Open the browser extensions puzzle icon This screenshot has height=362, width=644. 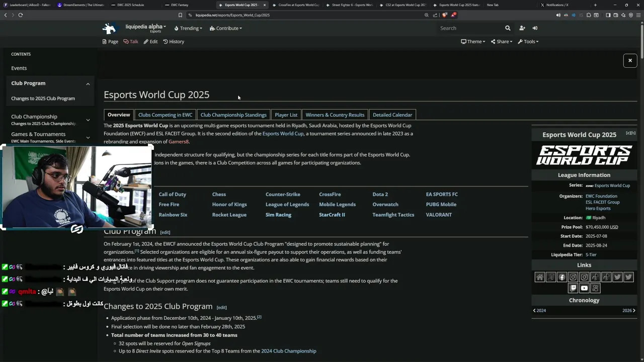589,15
